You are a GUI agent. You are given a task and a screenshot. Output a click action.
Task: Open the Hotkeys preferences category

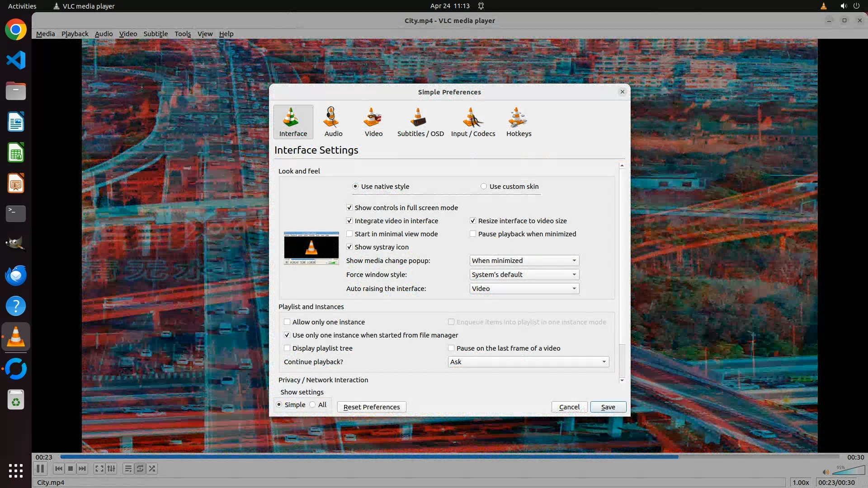click(x=519, y=122)
